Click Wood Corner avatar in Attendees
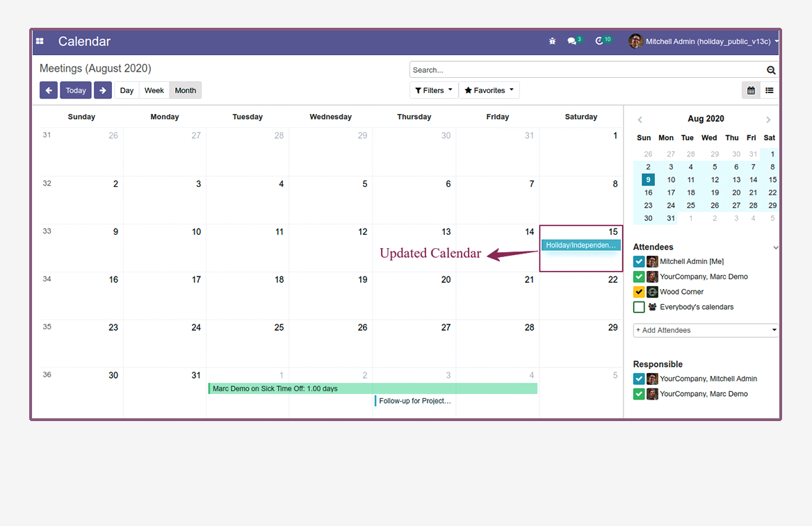The image size is (812, 526). pyautogui.click(x=653, y=292)
